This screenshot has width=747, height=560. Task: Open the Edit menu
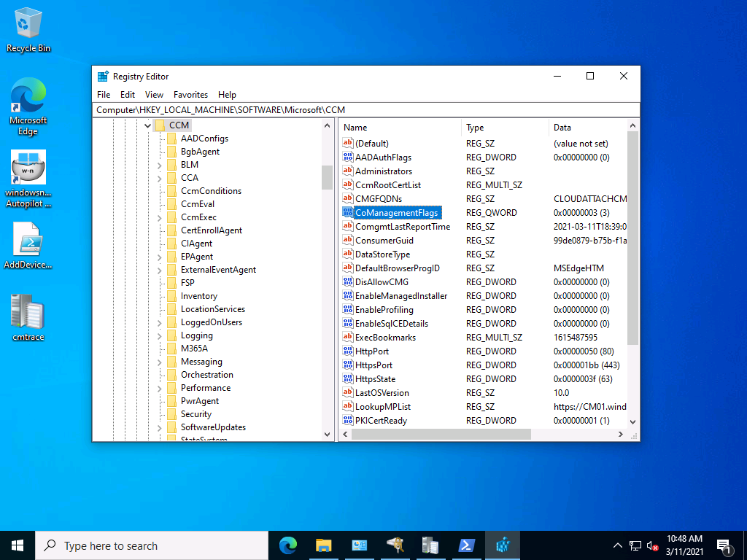point(127,94)
